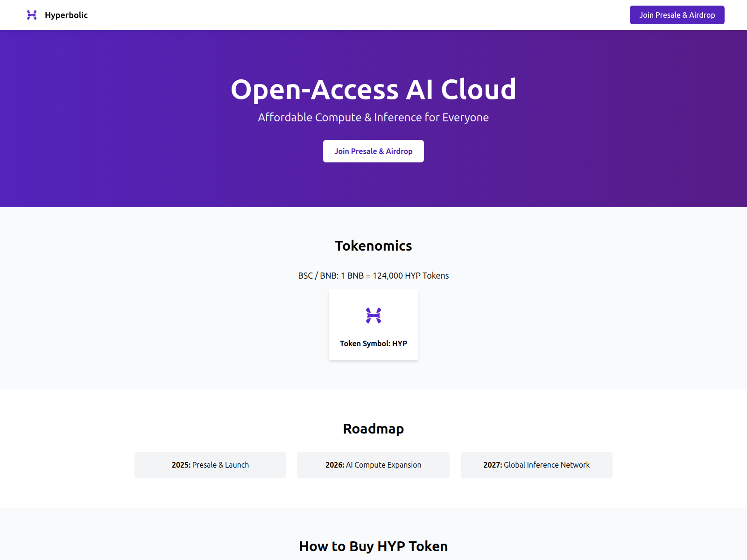Select the 2026: AI Compute Expansion card

coord(373,465)
